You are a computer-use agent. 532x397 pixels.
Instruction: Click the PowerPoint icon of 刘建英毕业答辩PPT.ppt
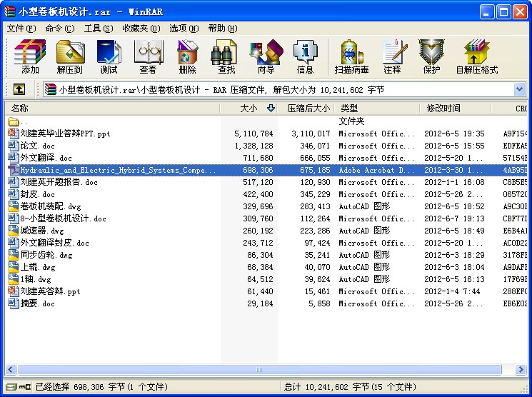point(13,134)
